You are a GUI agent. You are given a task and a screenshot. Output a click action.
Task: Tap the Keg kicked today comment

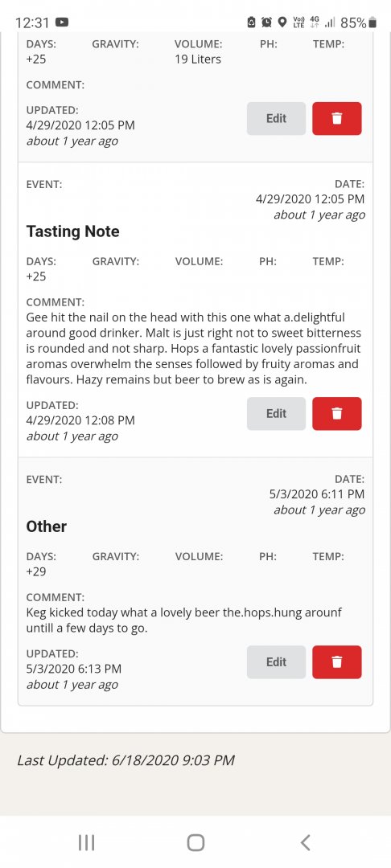pos(184,620)
